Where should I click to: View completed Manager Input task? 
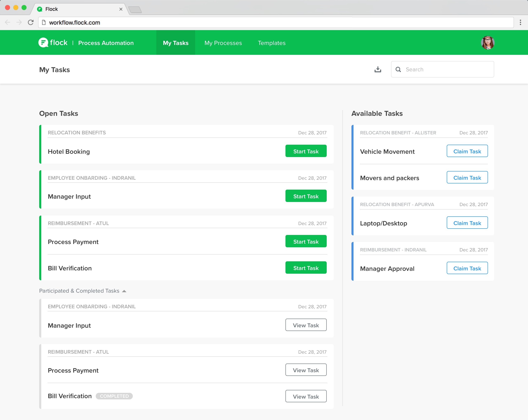(306, 325)
